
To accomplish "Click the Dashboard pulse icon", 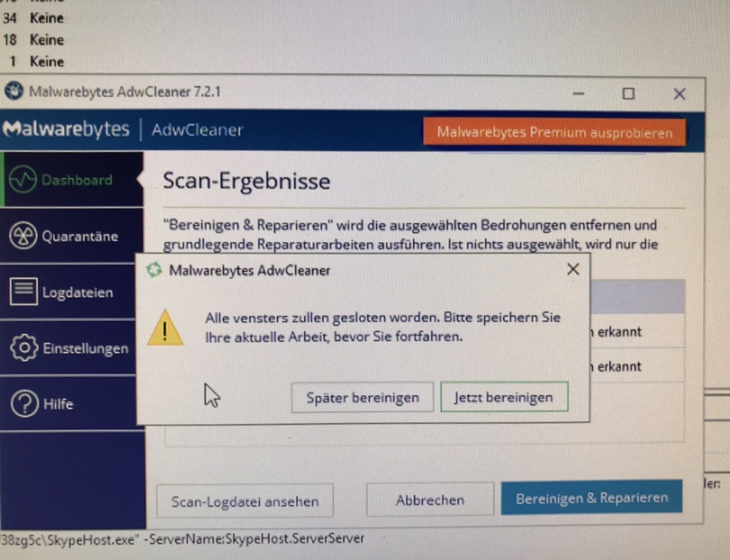I will [x=23, y=180].
